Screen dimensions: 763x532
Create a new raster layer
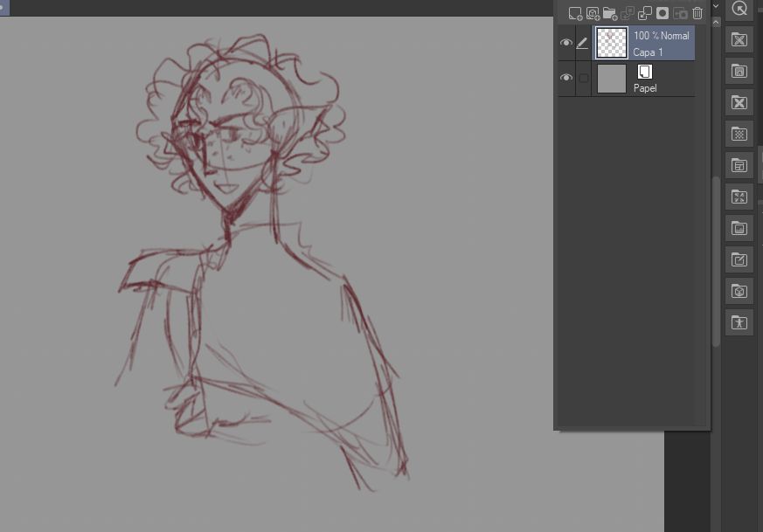[575, 14]
